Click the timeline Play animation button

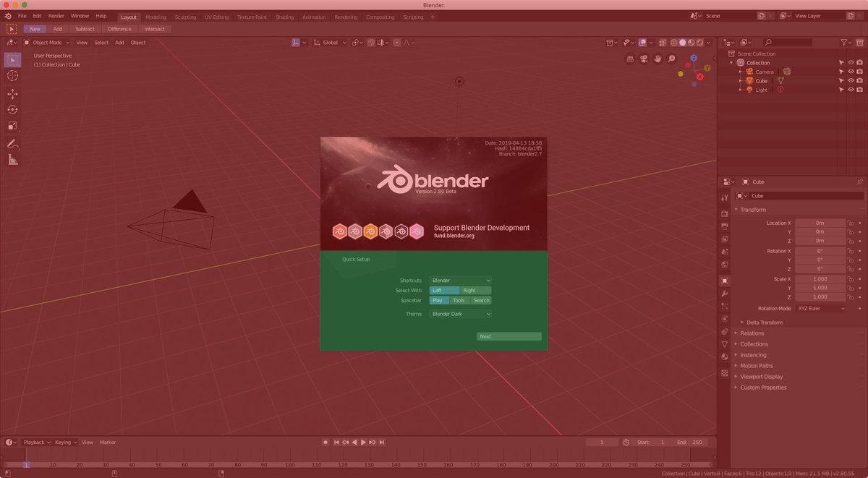(363, 442)
